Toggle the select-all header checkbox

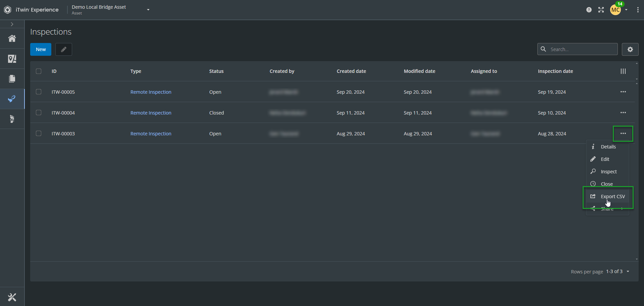[x=39, y=71]
